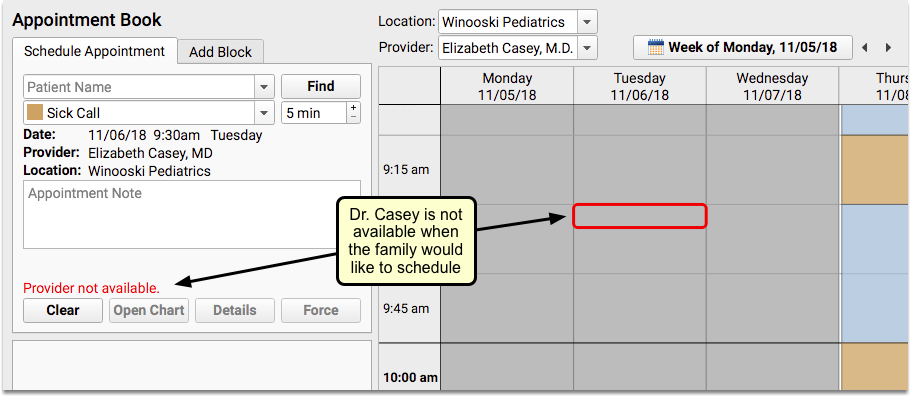
Task: Focus the Appointment Note text area
Action: 192,214
